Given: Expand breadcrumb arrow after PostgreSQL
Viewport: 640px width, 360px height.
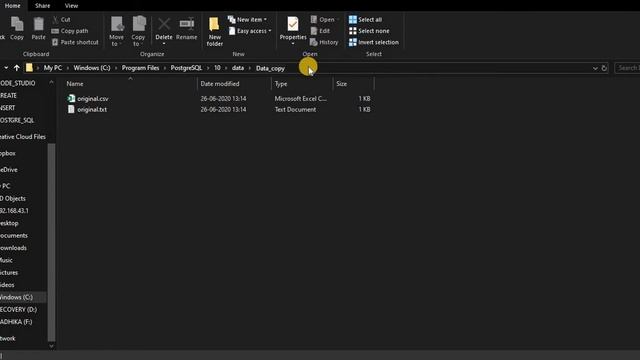Looking at the screenshot, I should (208, 68).
